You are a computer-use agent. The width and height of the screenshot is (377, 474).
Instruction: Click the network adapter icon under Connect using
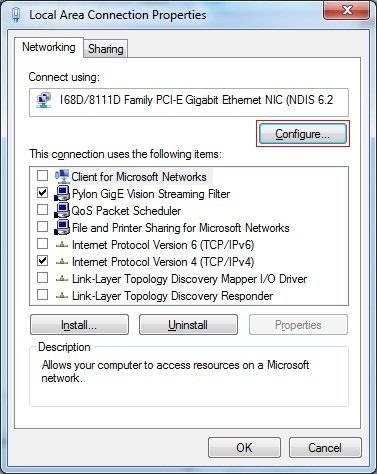(44, 101)
